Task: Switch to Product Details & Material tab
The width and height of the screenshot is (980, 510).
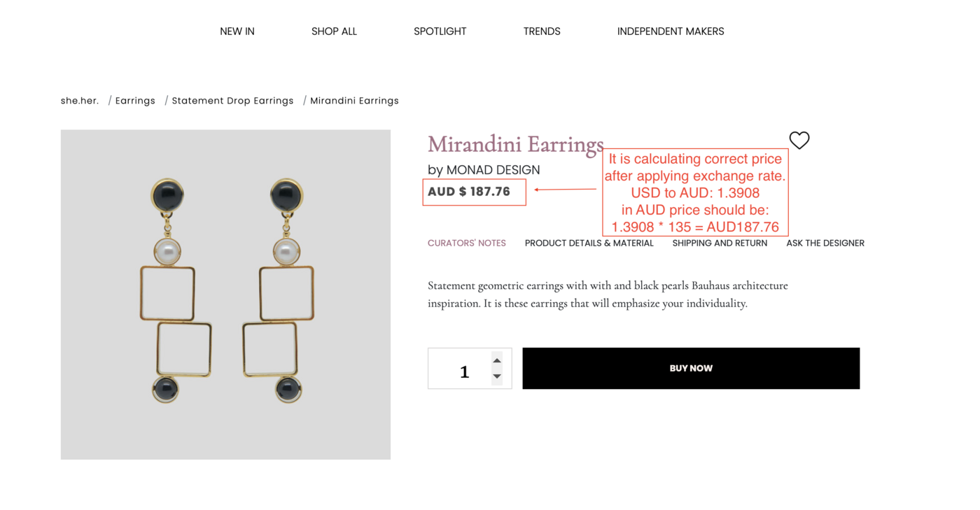Action: click(589, 243)
